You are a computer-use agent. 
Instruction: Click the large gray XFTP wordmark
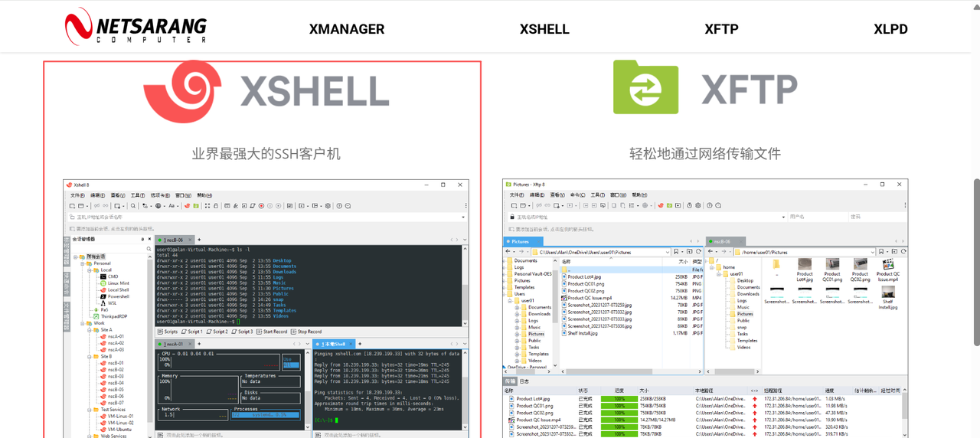point(750,91)
